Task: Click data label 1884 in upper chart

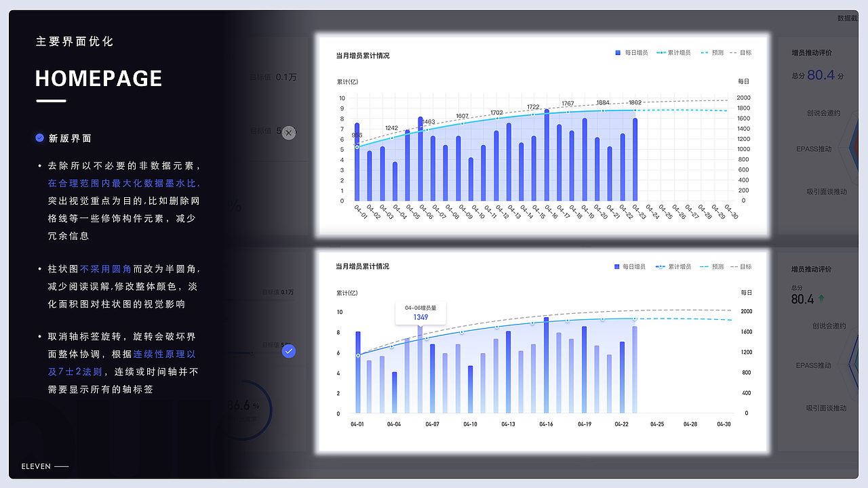Action: 602,103
